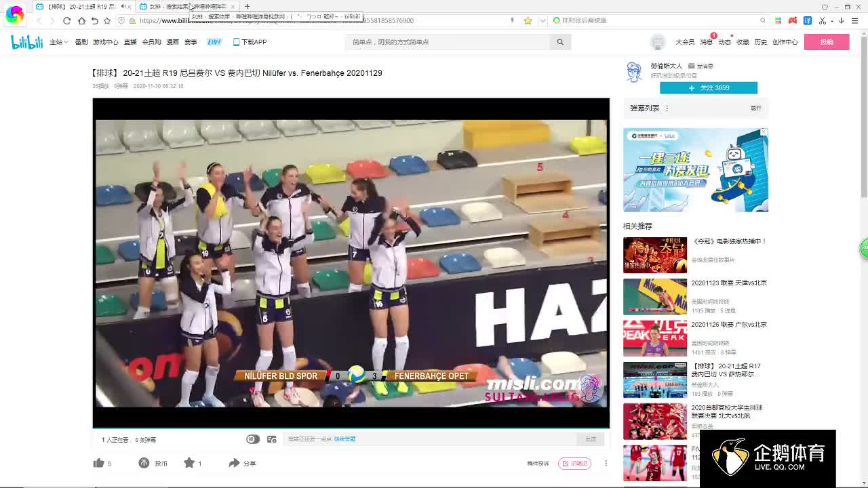This screenshot has height=488, width=868.
Task: Expand the 主站 dropdown menu
Action: click(x=58, y=42)
